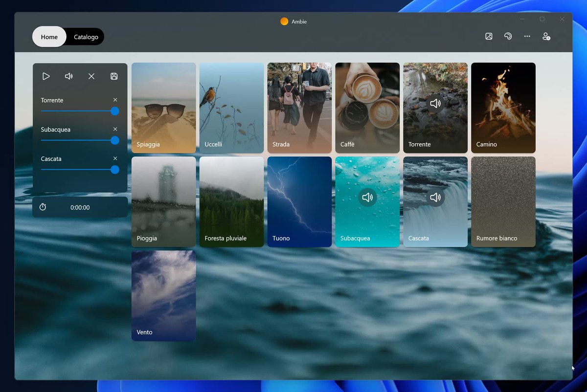The height and width of the screenshot is (392, 587).
Task: Open the sleep timer icon
Action: click(x=43, y=207)
